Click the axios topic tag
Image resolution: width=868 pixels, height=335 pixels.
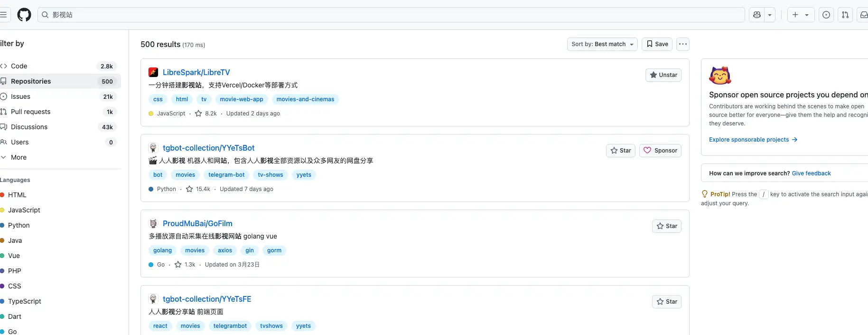click(225, 250)
